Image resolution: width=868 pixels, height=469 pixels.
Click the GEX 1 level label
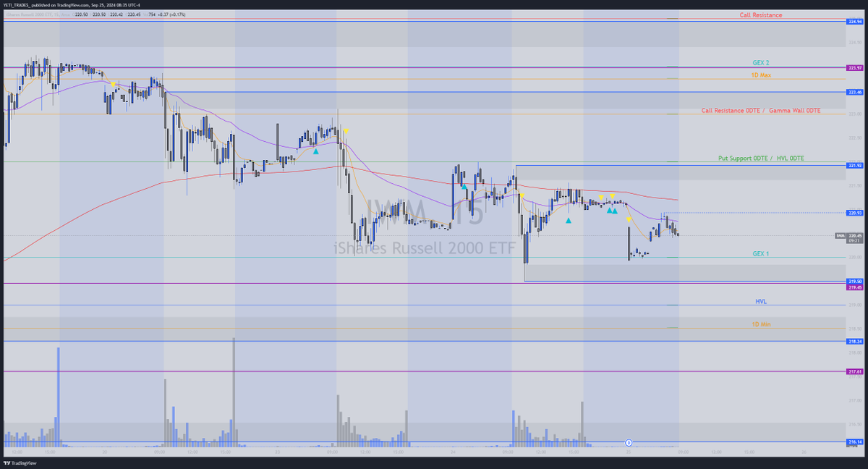coord(760,253)
